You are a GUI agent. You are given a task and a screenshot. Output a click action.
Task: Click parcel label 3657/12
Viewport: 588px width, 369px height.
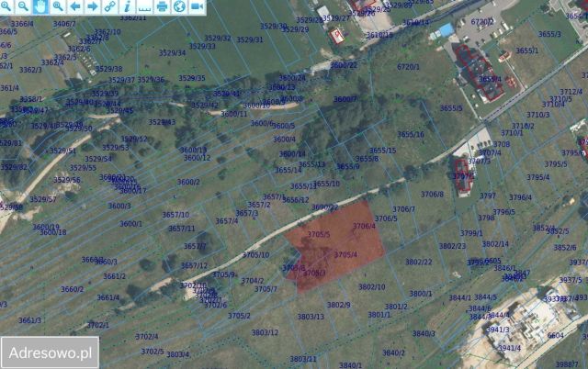(x=194, y=265)
